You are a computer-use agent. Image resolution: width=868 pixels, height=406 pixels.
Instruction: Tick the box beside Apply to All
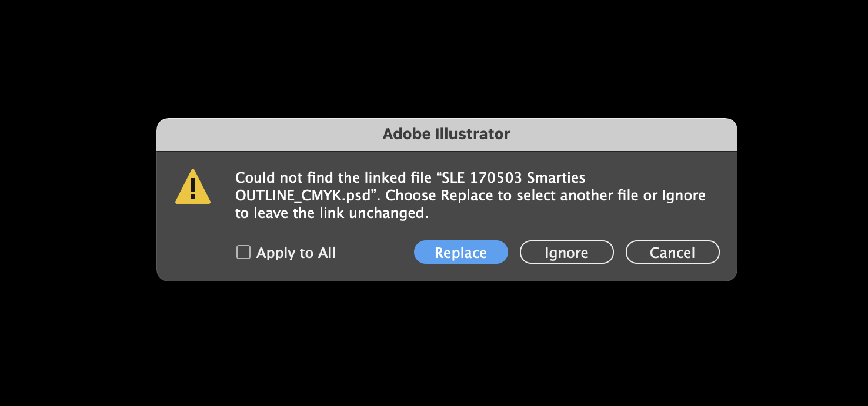[243, 253]
